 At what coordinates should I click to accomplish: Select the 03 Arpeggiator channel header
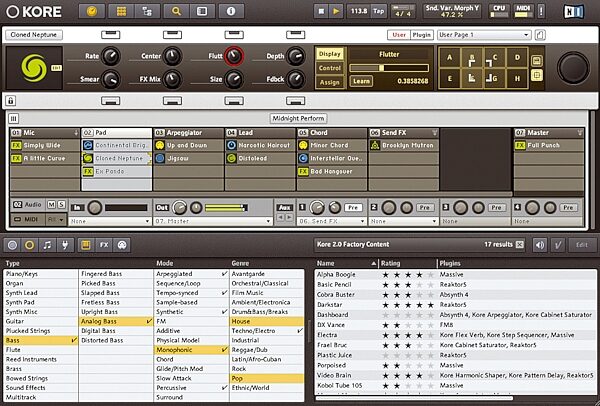[188, 133]
